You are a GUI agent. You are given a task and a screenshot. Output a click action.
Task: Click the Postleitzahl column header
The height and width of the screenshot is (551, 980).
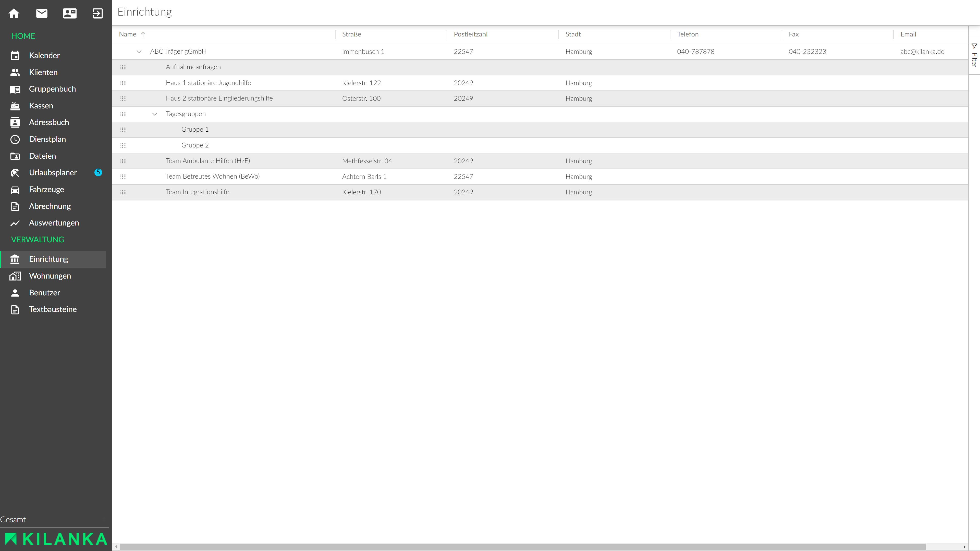click(470, 34)
